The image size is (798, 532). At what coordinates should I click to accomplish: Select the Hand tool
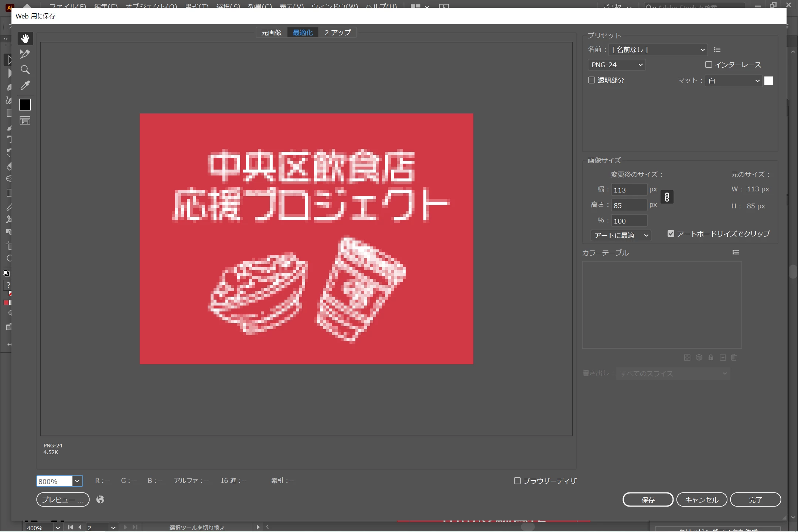(x=25, y=38)
